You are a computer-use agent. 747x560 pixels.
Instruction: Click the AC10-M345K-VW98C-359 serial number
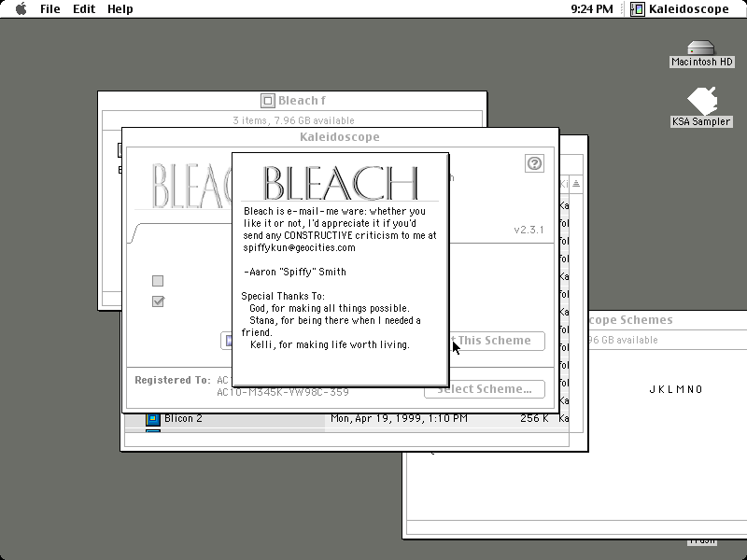click(283, 392)
